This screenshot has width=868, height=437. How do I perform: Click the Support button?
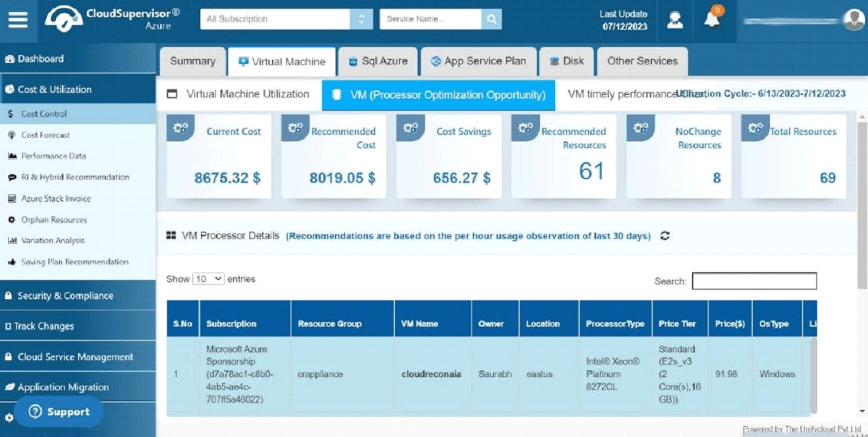(x=59, y=412)
